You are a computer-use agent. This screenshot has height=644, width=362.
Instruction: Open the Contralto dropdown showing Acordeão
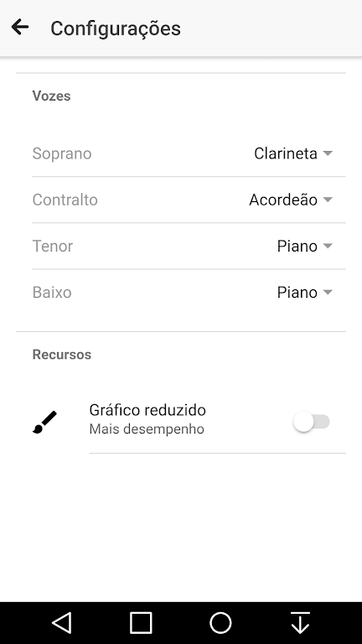[x=291, y=200]
